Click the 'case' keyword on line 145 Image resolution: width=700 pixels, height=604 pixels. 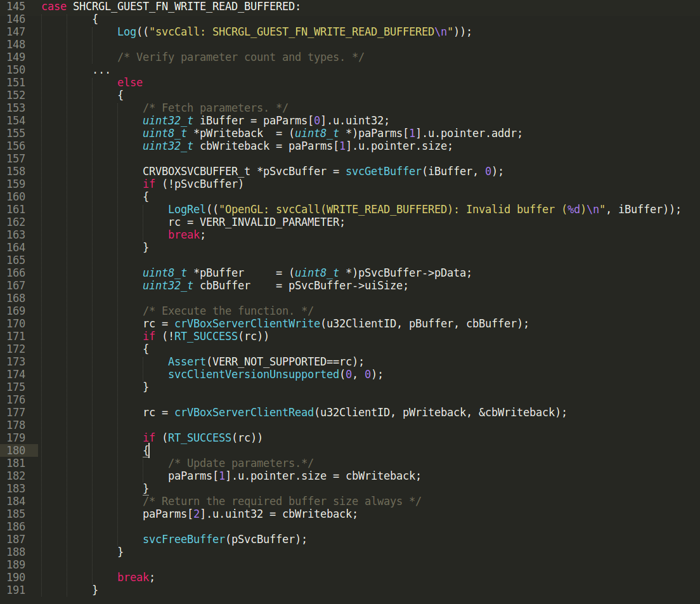(x=54, y=6)
